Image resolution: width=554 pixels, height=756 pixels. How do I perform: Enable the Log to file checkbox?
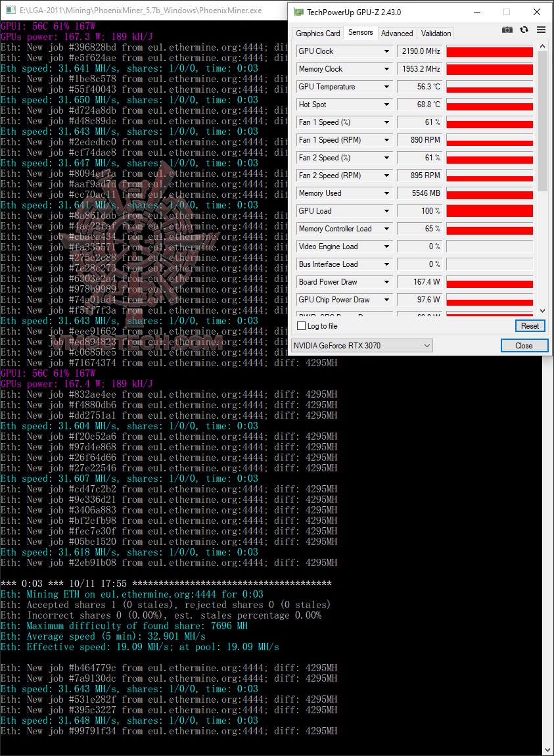point(302,326)
